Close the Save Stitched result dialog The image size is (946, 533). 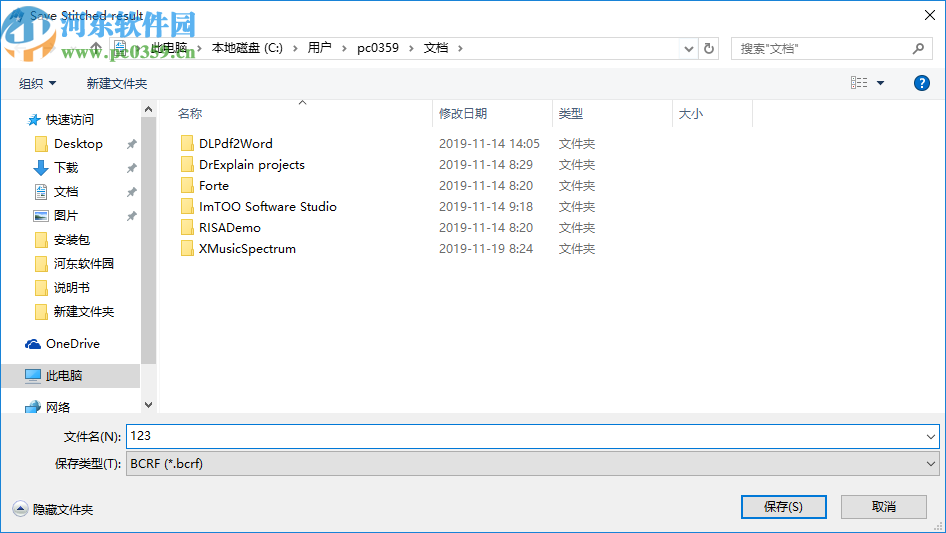pyautogui.click(x=930, y=15)
